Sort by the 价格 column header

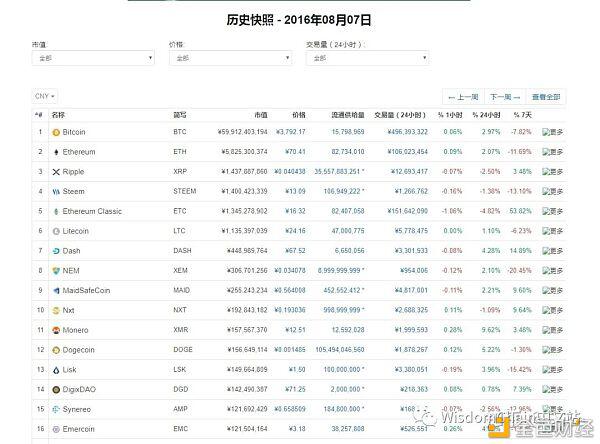pyautogui.click(x=299, y=115)
